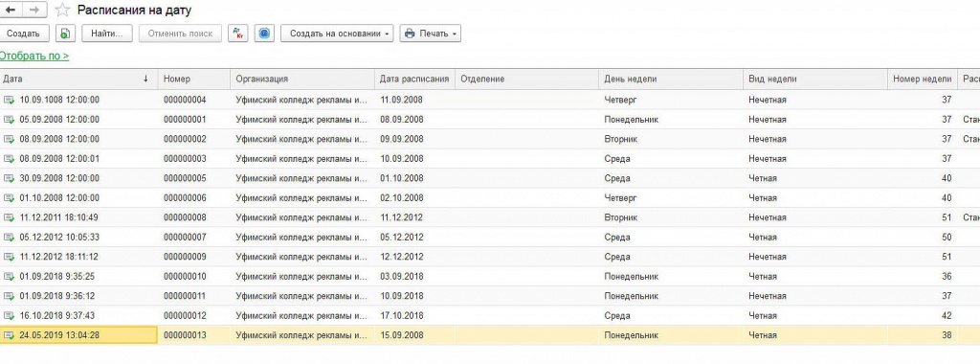Click the Отделение column header
This screenshot has width=980, height=364.
tap(527, 79)
